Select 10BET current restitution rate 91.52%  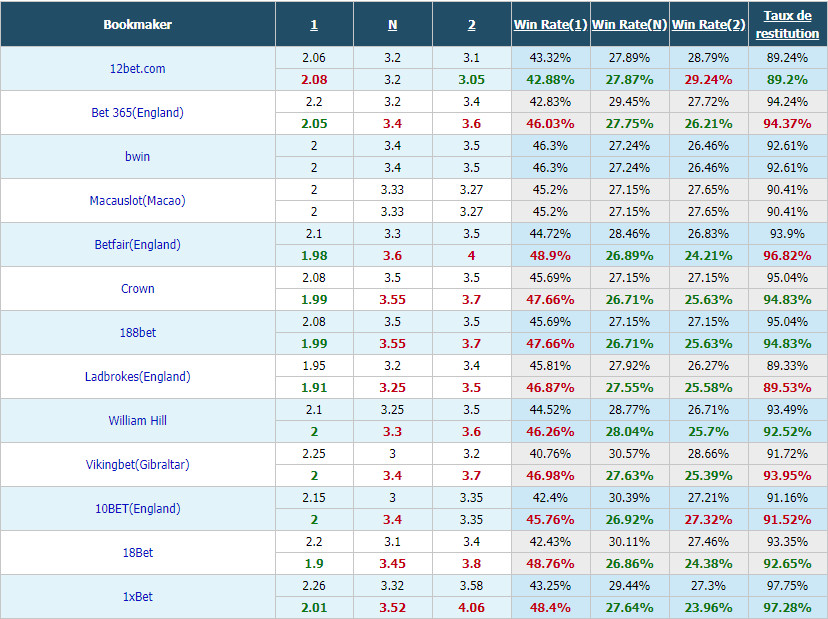click(787, 520)
